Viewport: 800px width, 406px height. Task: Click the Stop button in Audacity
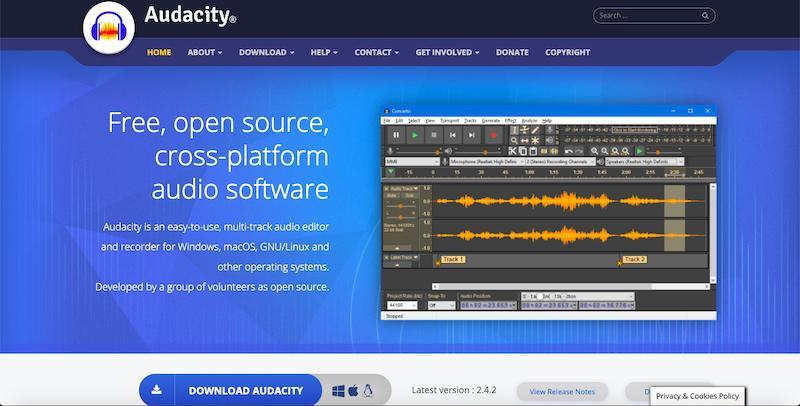[434, 135]
